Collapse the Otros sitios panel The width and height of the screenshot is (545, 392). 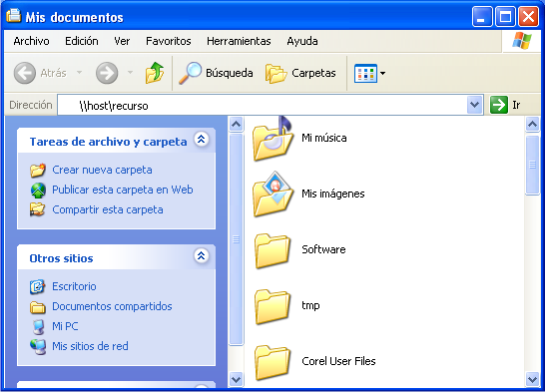202,256
